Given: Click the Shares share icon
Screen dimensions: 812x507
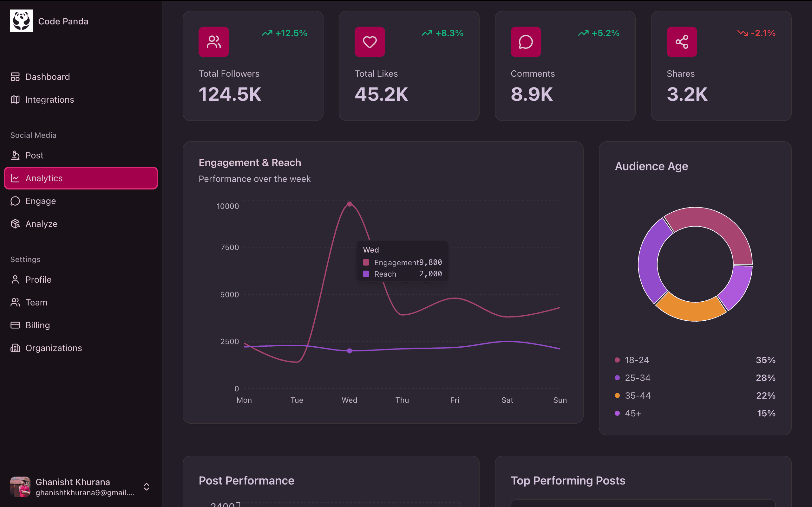Looking at the screenshot, I should (681, 42).
